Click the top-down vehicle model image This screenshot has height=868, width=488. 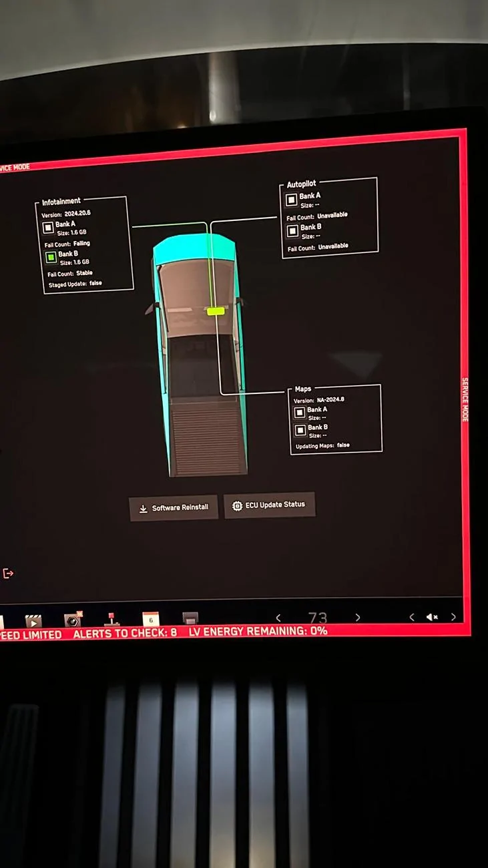tap(200, 355)
